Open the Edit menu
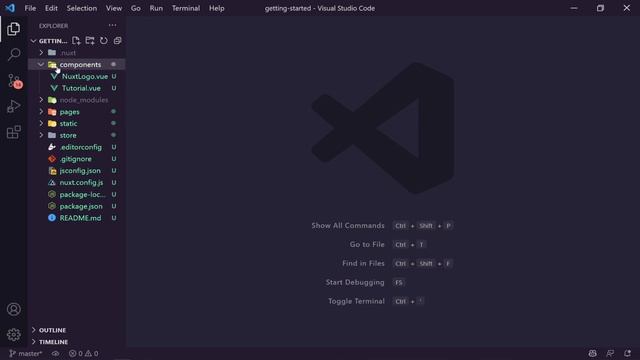The height and width of the screenshot is (360, 640). click(x=51, y=8)
